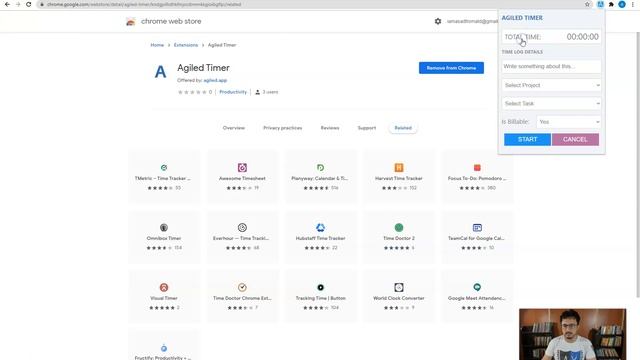Image resolution: width=640 pixels, height=360 pixels.
Task: Open the TeamCal for Google Calendar icon
Action: pyautogui.click(x=477, y=227)
